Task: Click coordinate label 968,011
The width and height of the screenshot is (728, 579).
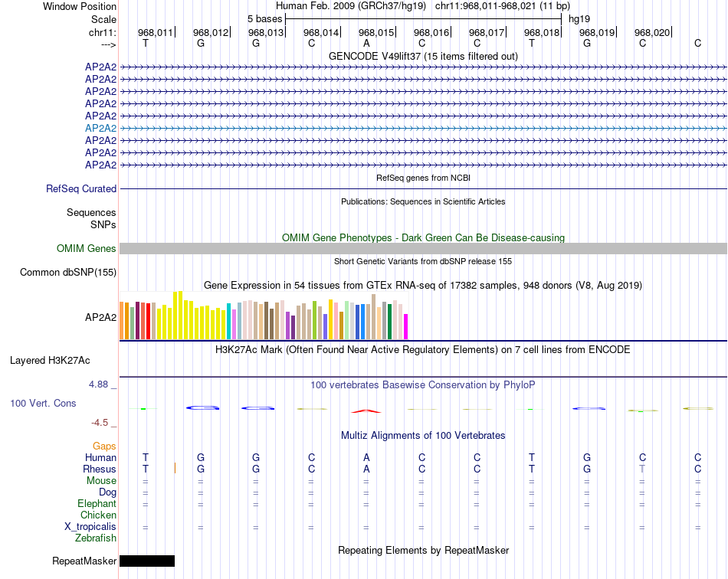Action: click(x=155, y=32)
